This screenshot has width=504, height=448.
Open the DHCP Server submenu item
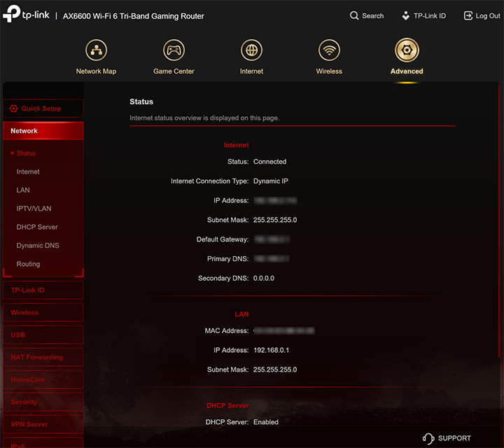pos(37,227)
